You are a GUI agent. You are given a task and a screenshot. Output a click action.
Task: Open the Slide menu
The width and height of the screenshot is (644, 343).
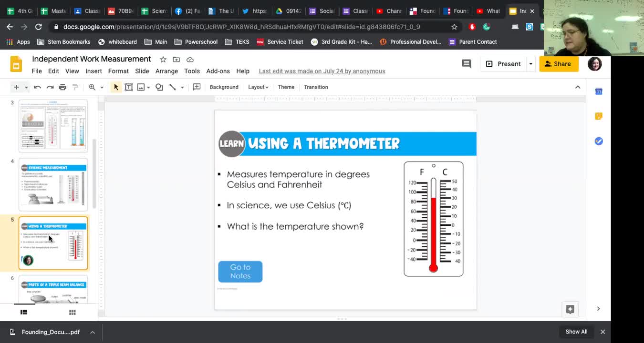point(142,71)
